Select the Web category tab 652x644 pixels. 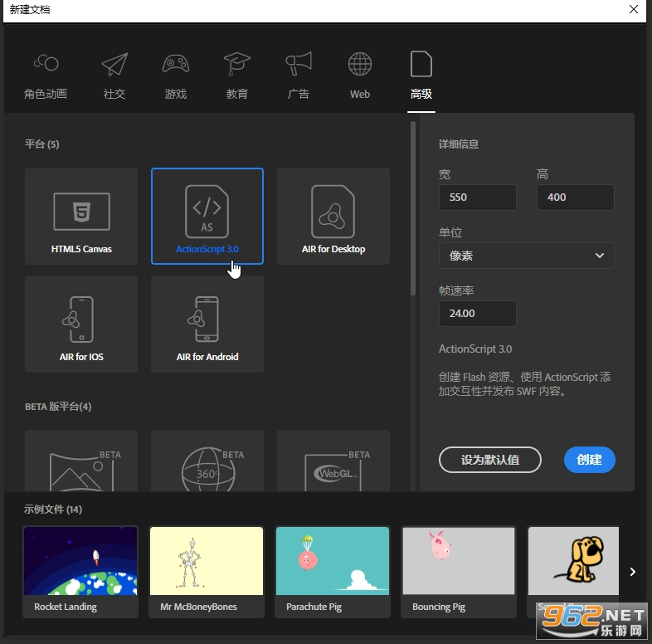[x=360, y=76]
